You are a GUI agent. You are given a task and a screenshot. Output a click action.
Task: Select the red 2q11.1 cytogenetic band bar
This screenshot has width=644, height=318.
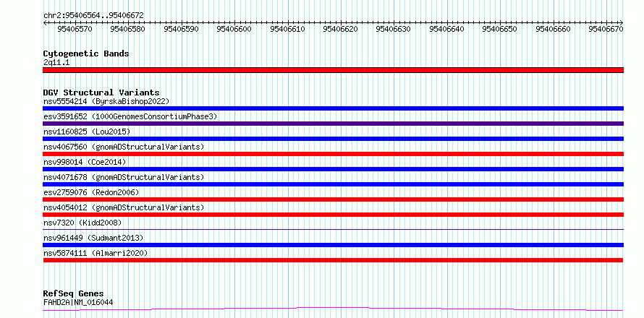click(333, 70)
